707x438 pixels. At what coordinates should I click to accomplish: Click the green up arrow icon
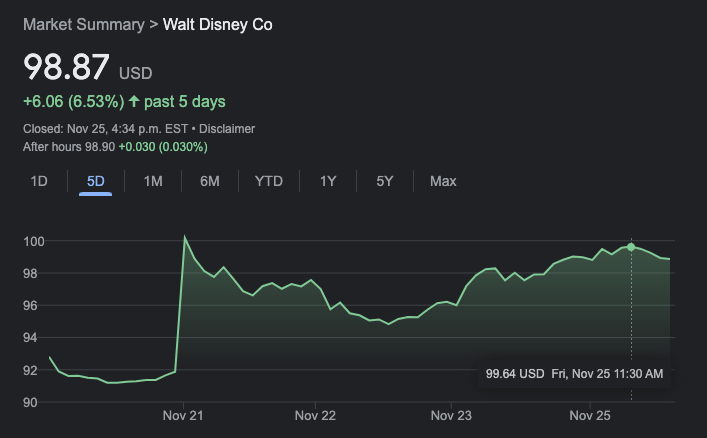click(x=134, y=101)
